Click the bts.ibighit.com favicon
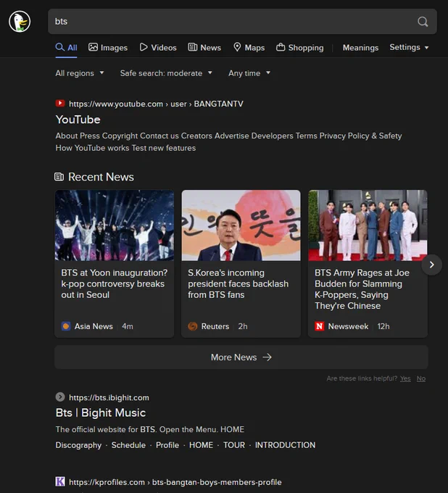 tap(60, 397)
